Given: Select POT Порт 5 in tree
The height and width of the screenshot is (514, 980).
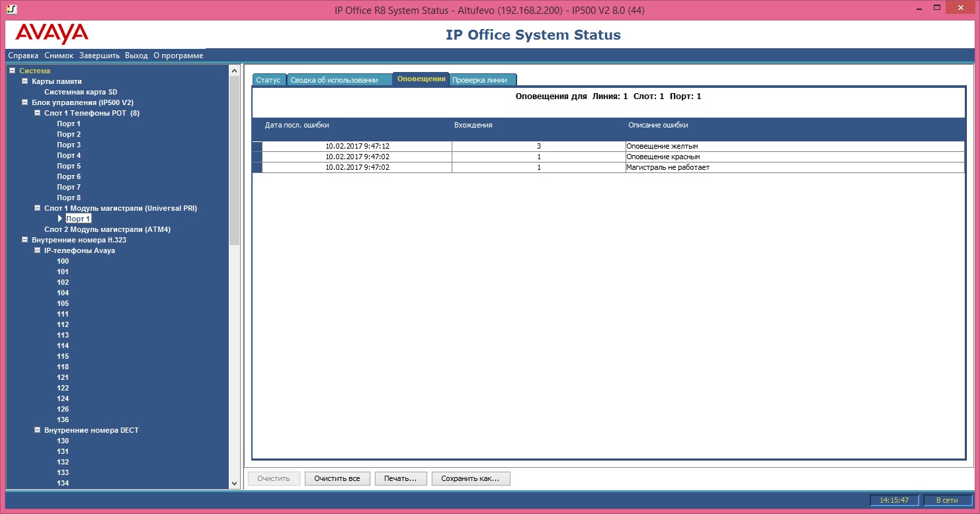Looking at the screenshot, I should (69, 166).
